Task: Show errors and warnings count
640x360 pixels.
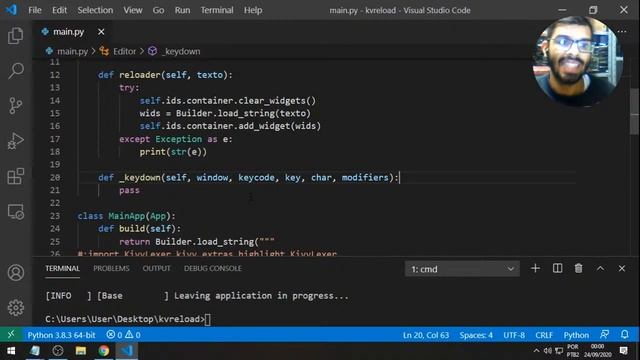Action: click(123, 335)
